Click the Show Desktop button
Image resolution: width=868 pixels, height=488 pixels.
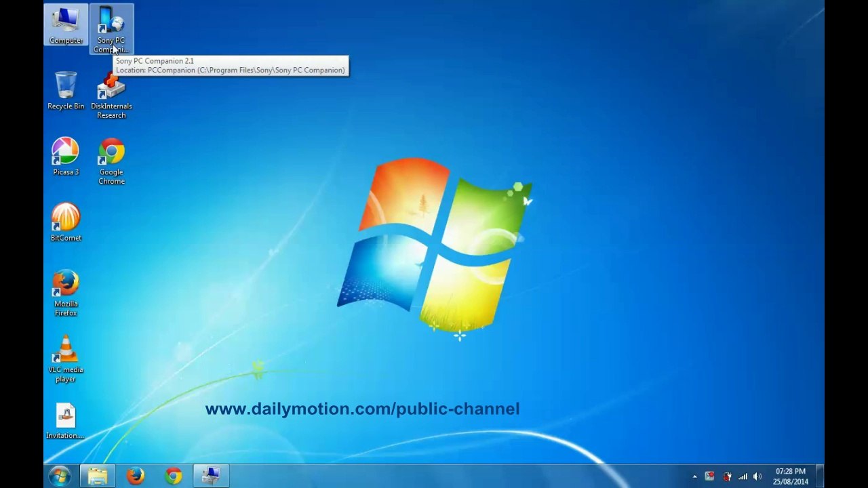[820, 476]
